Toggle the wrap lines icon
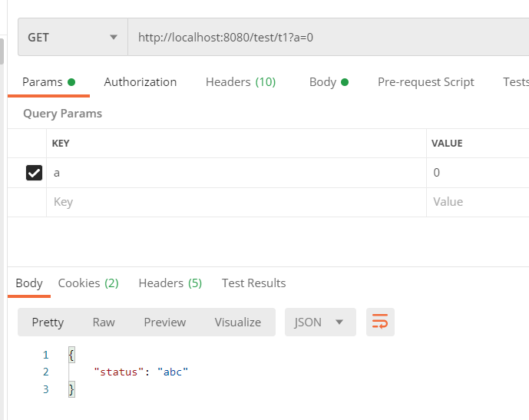 point(380,322)
